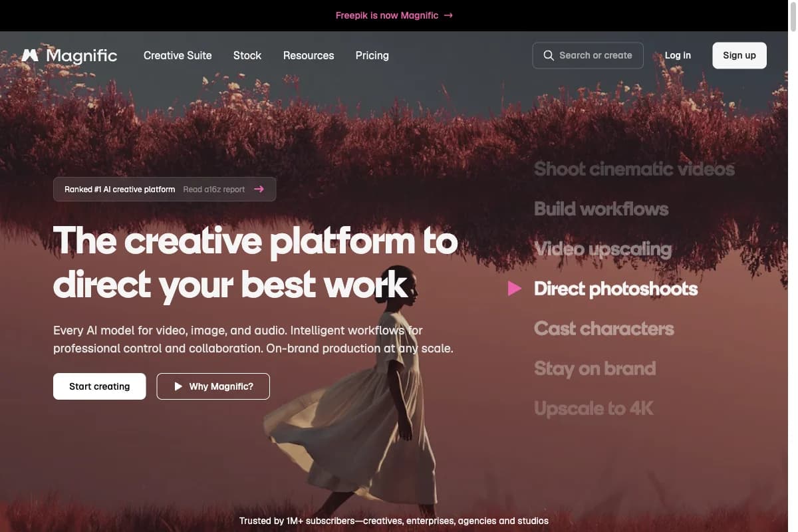Select the Direct photoshoots option

[616, 289]
